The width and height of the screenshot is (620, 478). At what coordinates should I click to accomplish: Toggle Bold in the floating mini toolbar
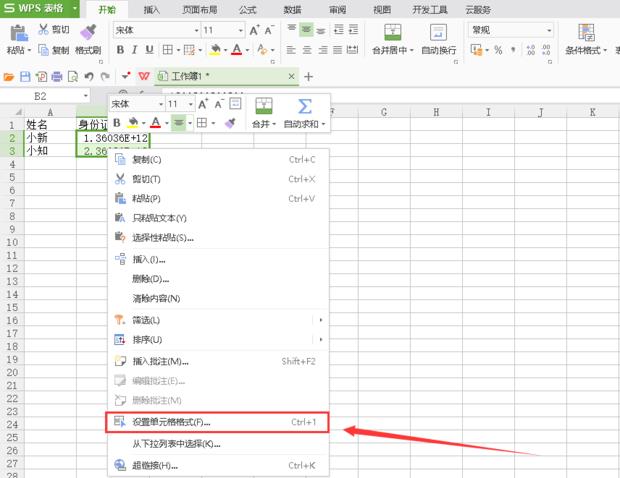pos(117,123)
